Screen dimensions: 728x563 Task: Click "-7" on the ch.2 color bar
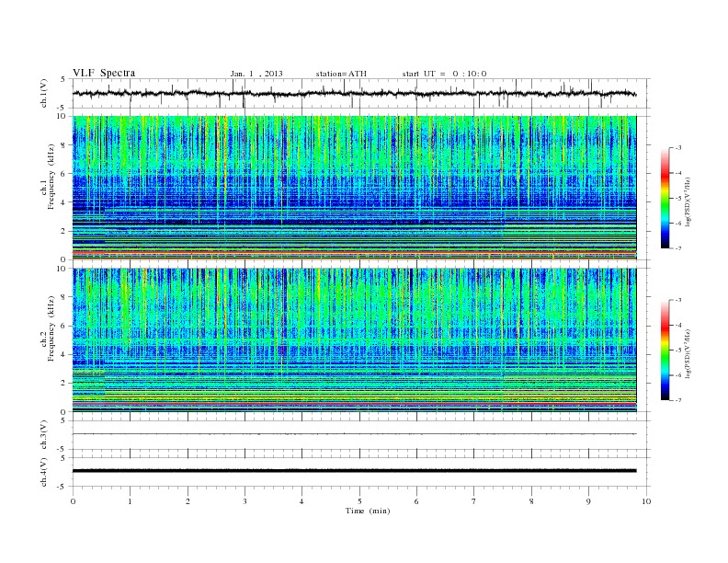pos(678,400)
